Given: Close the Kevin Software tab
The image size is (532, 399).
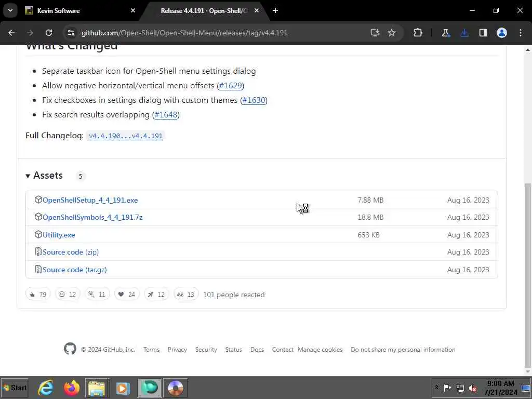Looking at the screenshot, I should click(133, 10).
